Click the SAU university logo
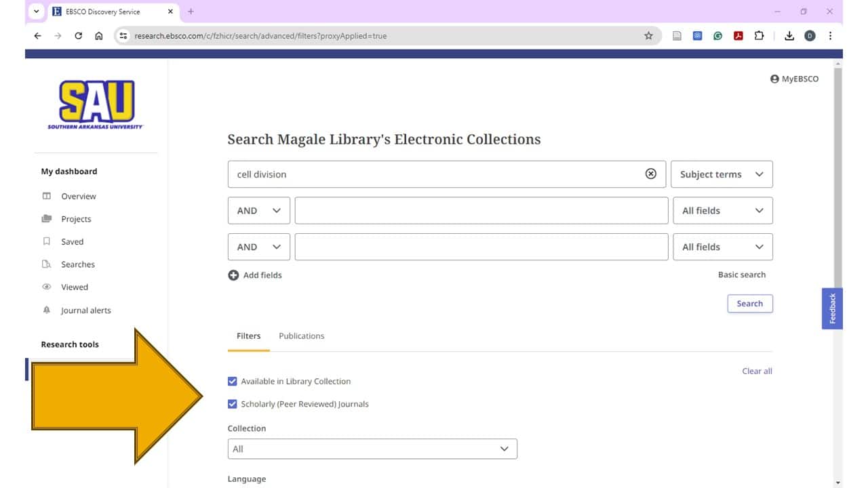This screenshot has height=488, width=868. (x=96, y=104)
